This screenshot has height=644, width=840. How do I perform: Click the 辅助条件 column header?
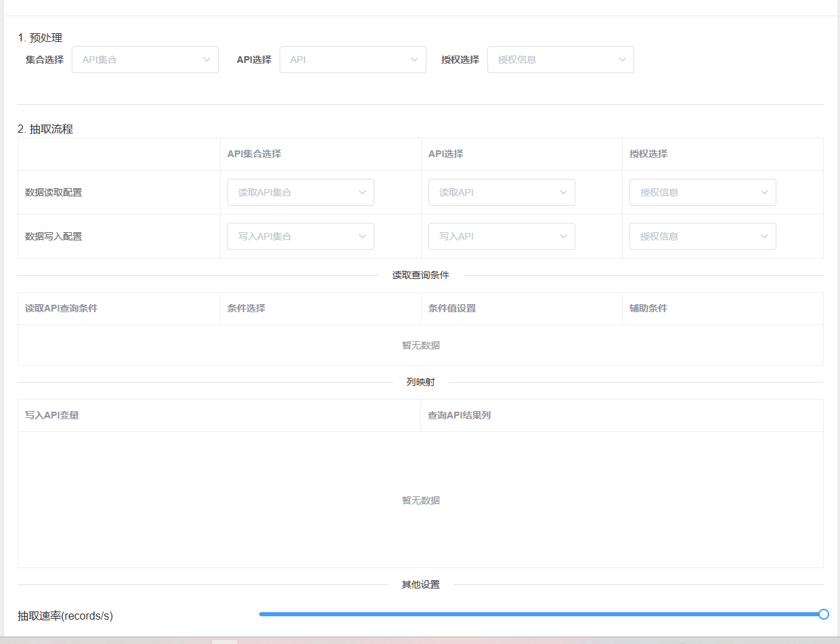[648, 308]
